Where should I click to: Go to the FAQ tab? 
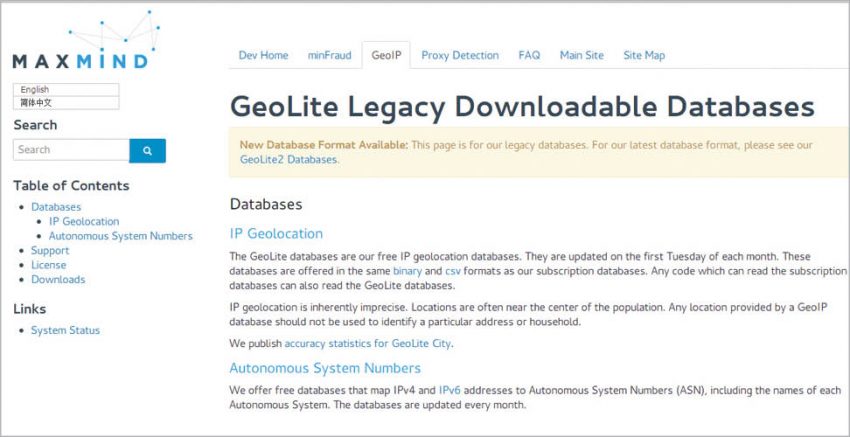[529, 56]
